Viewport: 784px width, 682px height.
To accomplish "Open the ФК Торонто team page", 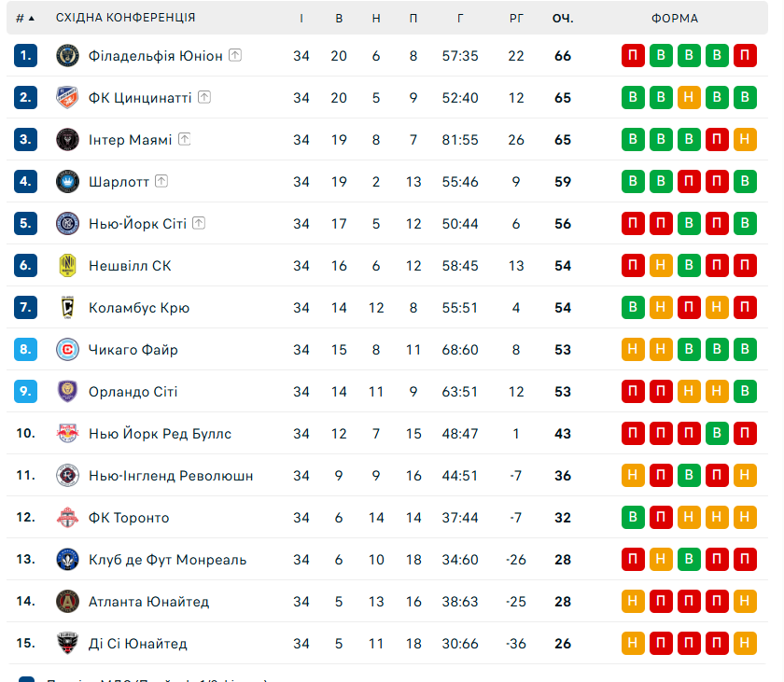I will coord(129,518).
